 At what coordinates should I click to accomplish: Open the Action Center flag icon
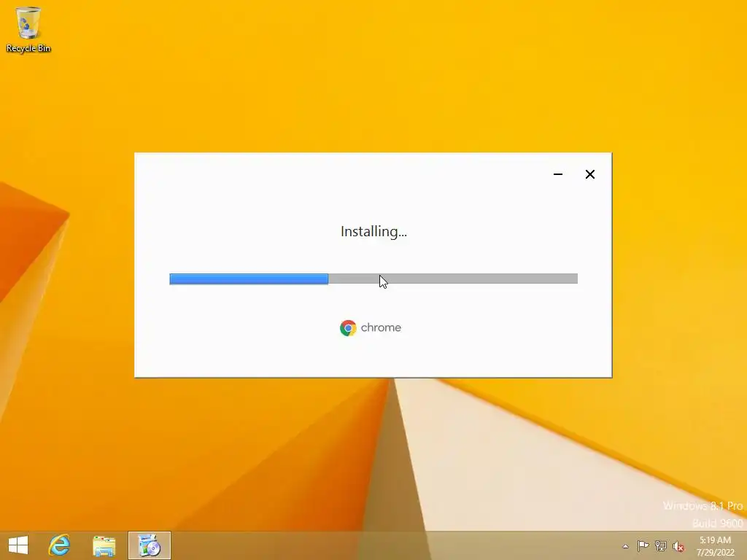coord(643,545)
